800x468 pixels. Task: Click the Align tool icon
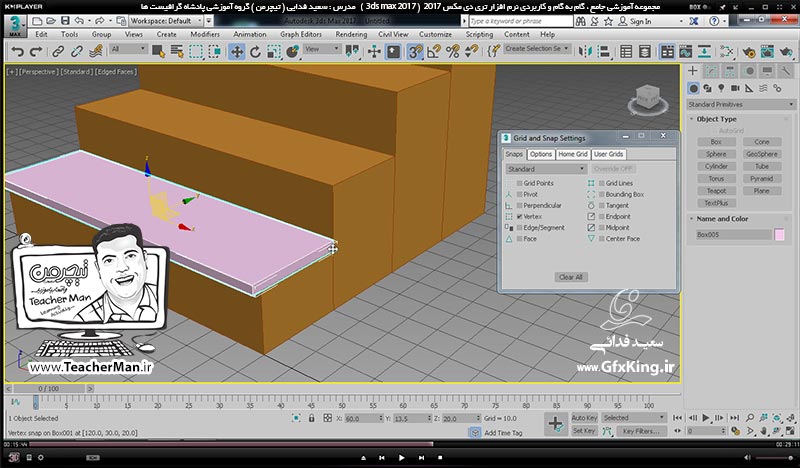click(604, 52)
